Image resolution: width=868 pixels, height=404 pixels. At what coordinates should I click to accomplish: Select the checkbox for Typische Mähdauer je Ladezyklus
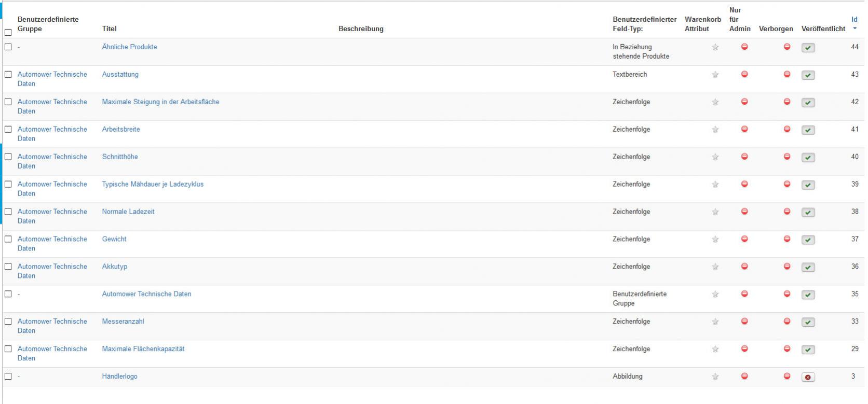click(x=8, y=184)
